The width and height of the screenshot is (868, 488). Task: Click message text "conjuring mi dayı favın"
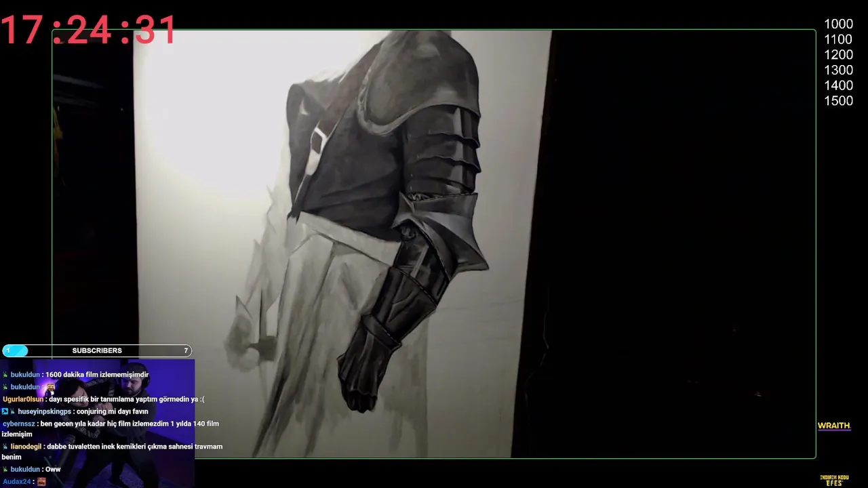[113, 411]
